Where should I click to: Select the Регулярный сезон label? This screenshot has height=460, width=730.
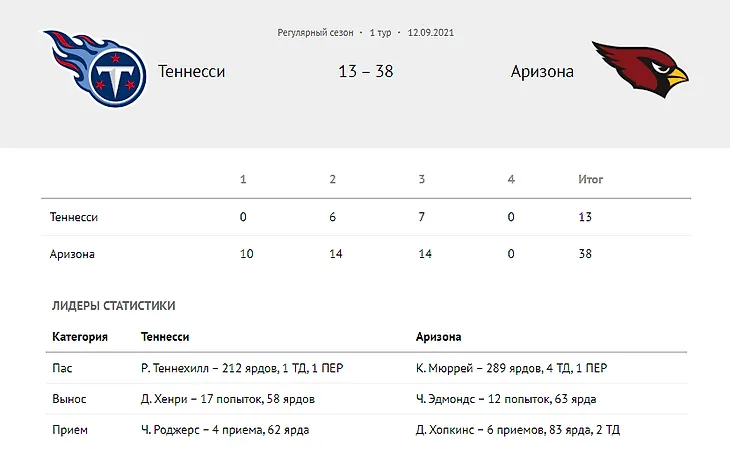pyautogui.click(x=315, y=33)
